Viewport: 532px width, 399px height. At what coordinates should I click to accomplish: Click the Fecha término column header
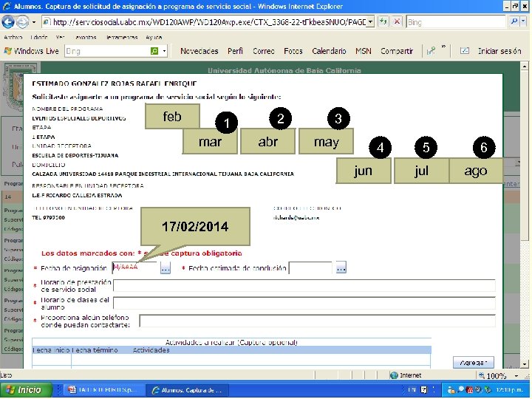[95, 350]
